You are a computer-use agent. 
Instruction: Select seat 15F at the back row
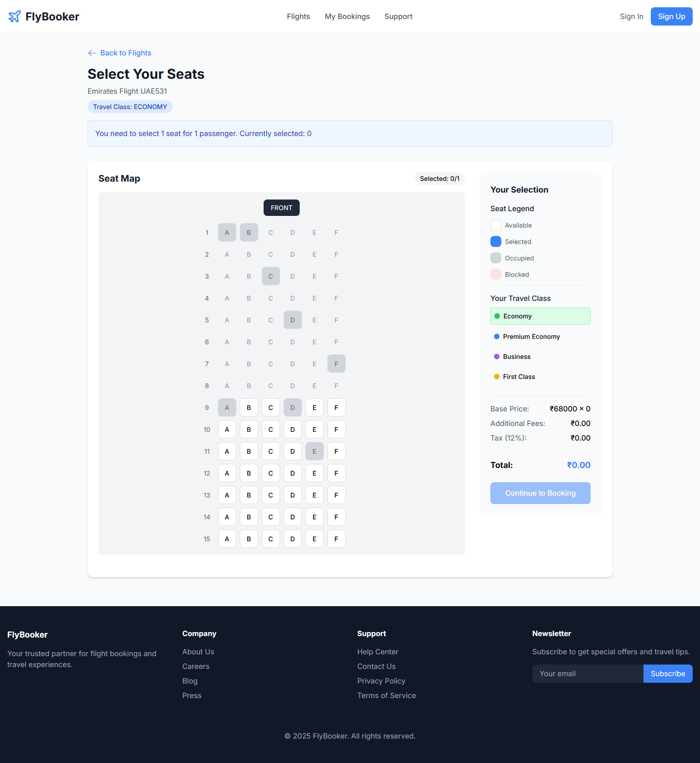336,538
